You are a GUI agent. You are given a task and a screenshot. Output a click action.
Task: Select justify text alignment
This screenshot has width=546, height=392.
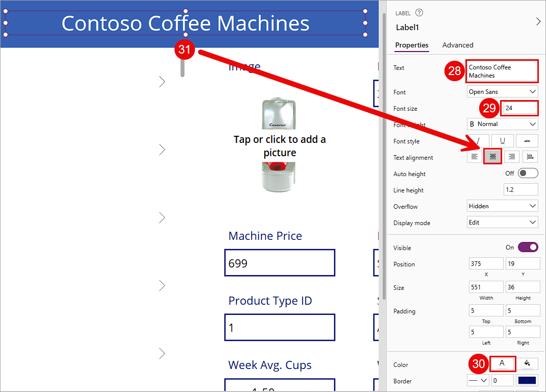pos(530,157)
